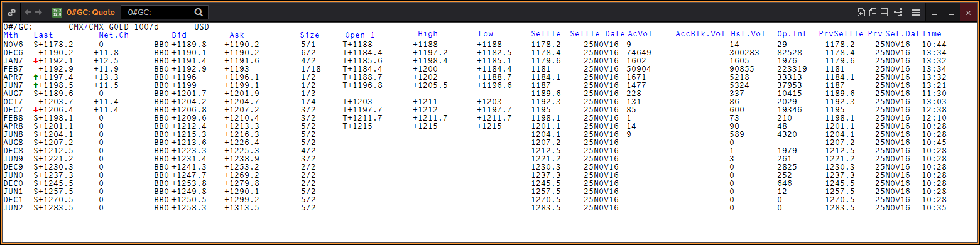
Task: Click the Open 1 column header
Action: 360,35
